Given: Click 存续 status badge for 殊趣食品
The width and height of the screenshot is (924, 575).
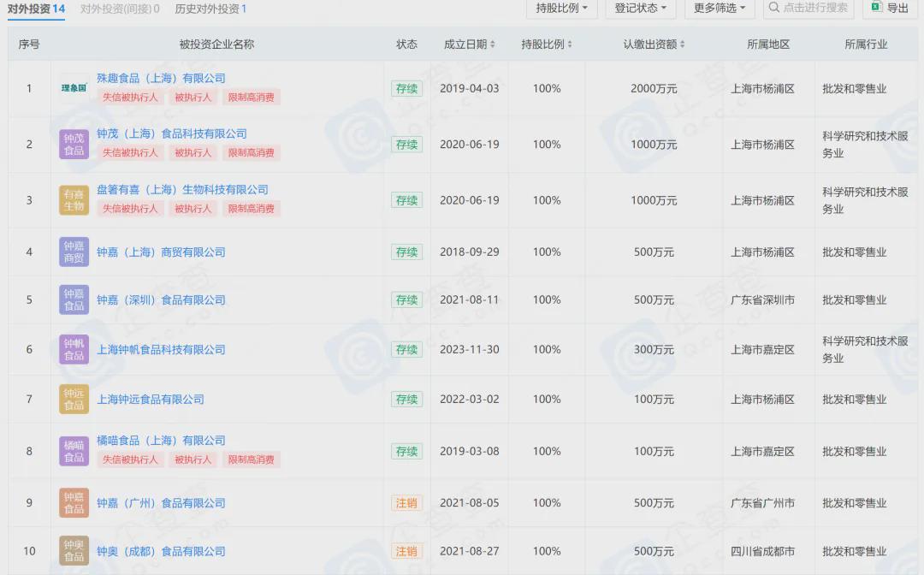Looking at the screenshot, I should coord(406,89).
